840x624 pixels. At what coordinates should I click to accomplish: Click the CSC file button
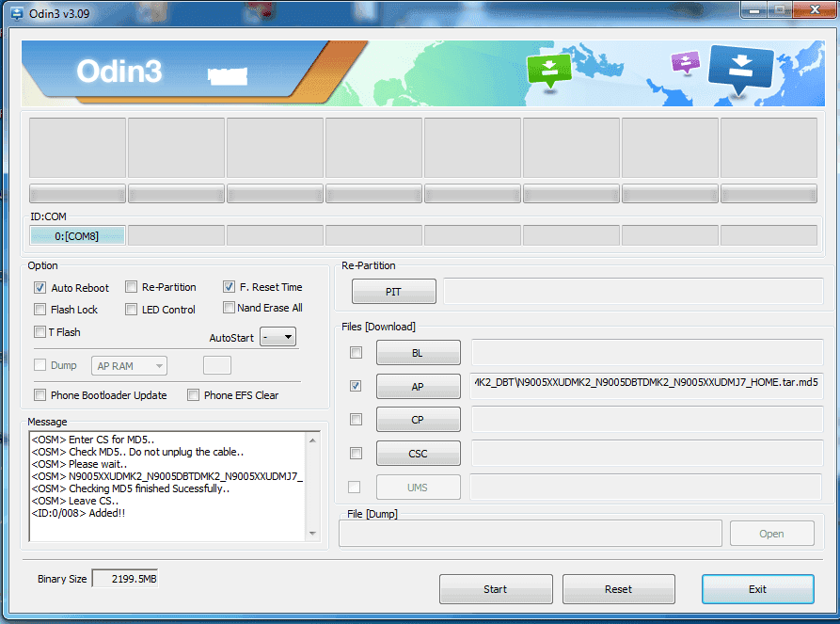tap(419, 454)
